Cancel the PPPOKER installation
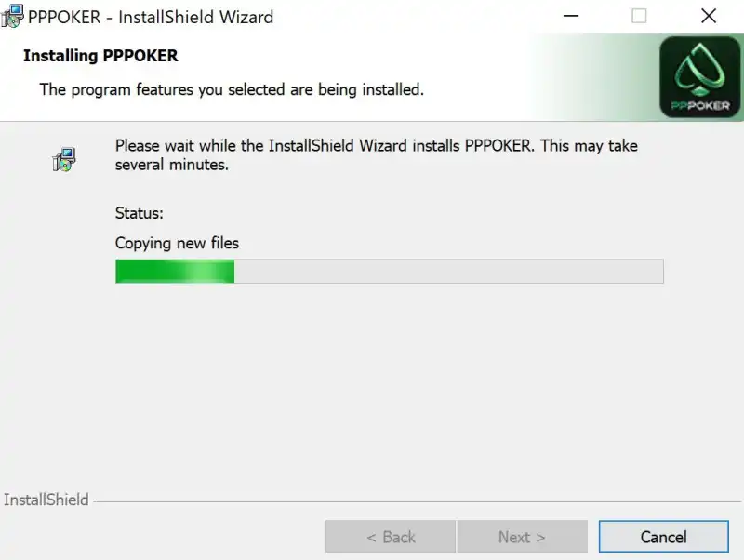Viewport: 744px width, 560px height. (x=663, y=537)
